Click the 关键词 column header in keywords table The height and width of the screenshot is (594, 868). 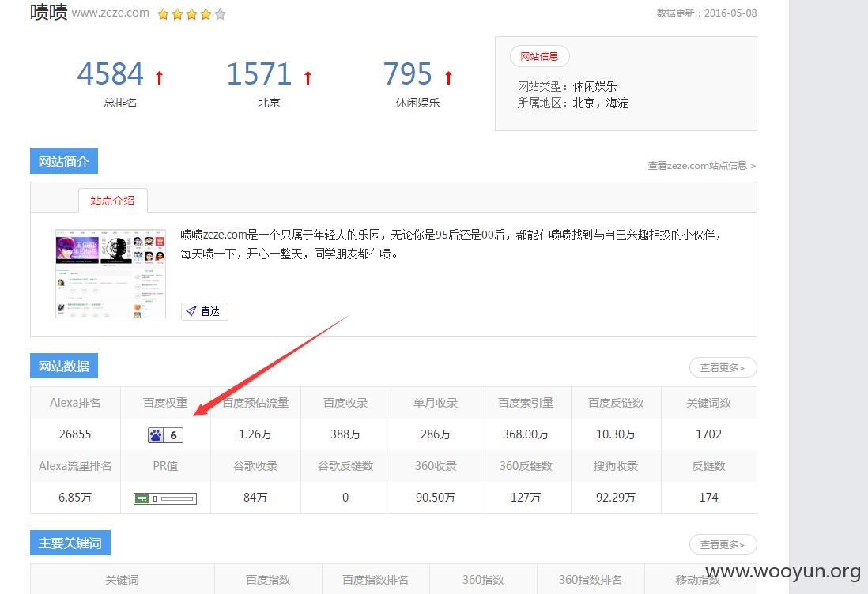click(122, 580)
